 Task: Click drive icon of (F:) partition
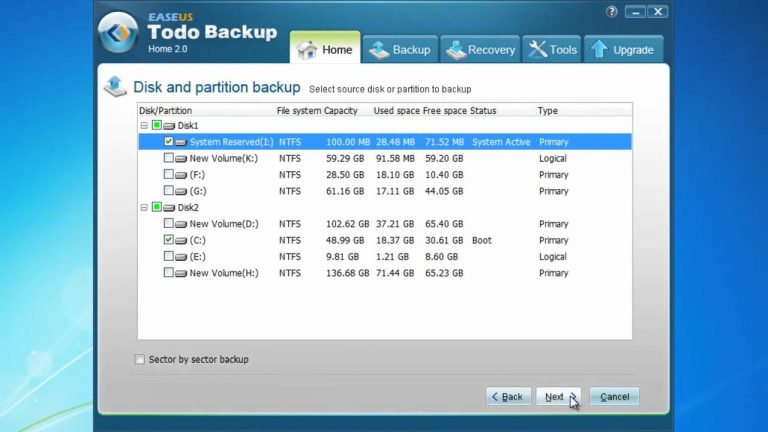tap(181, 175)
